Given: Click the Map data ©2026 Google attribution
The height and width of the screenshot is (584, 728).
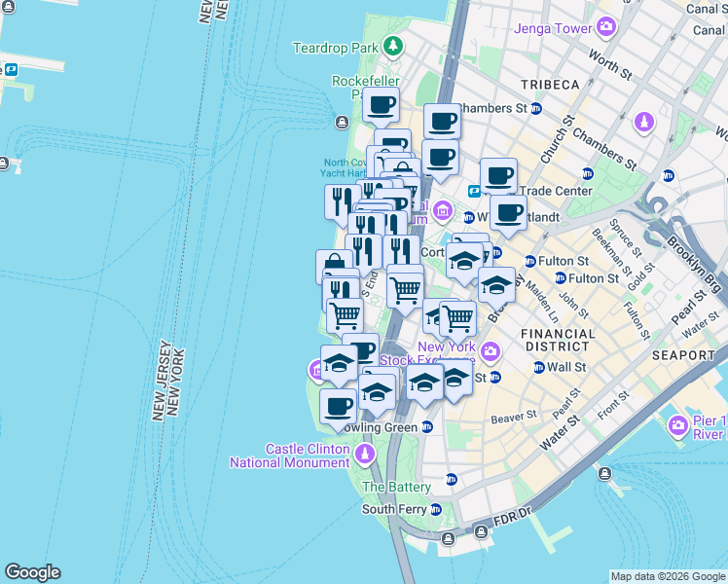Looking at the screenshot, I should (668, 577).
